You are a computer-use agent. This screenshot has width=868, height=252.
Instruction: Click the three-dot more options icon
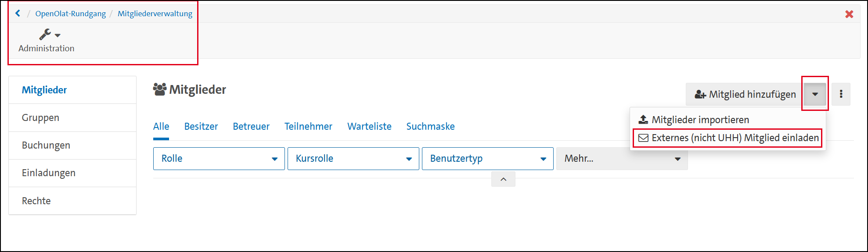(841, 94)
